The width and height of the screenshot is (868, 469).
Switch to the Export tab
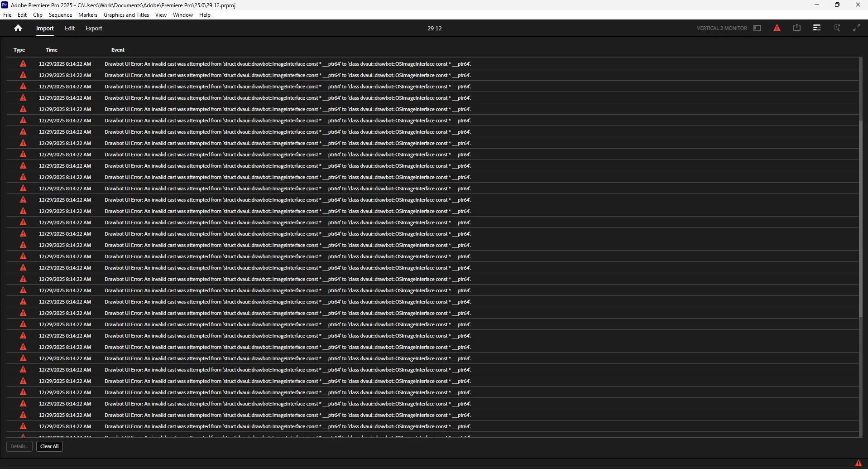tap(94, 28)
